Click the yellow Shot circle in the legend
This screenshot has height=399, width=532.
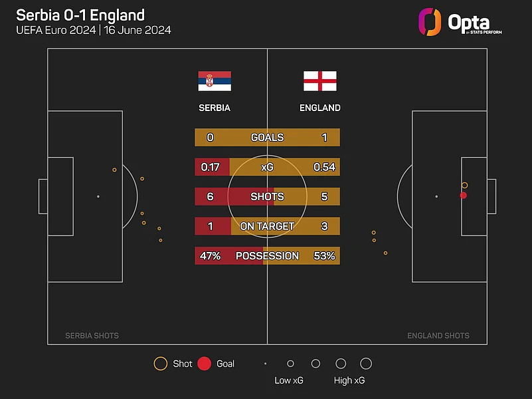tap(160, 364)
